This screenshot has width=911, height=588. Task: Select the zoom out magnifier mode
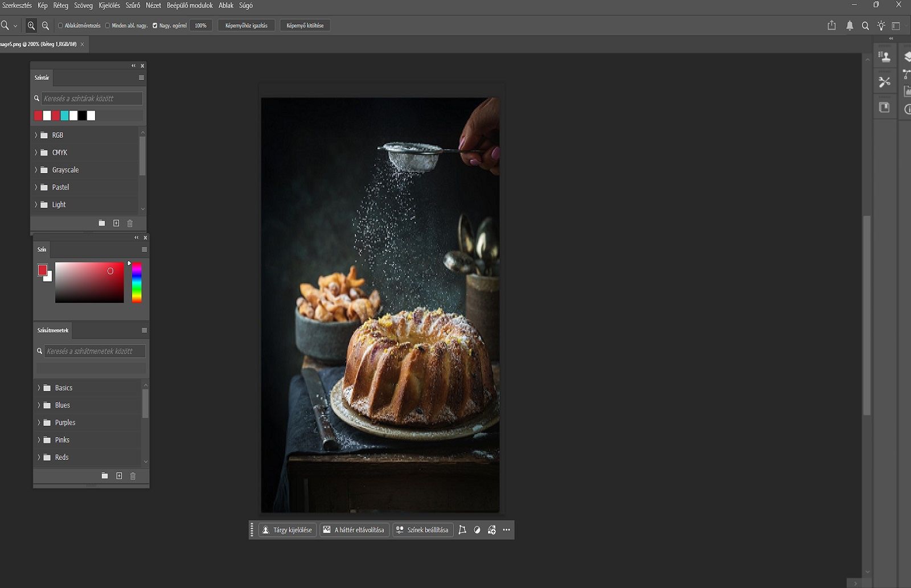[x=46, y=26]
